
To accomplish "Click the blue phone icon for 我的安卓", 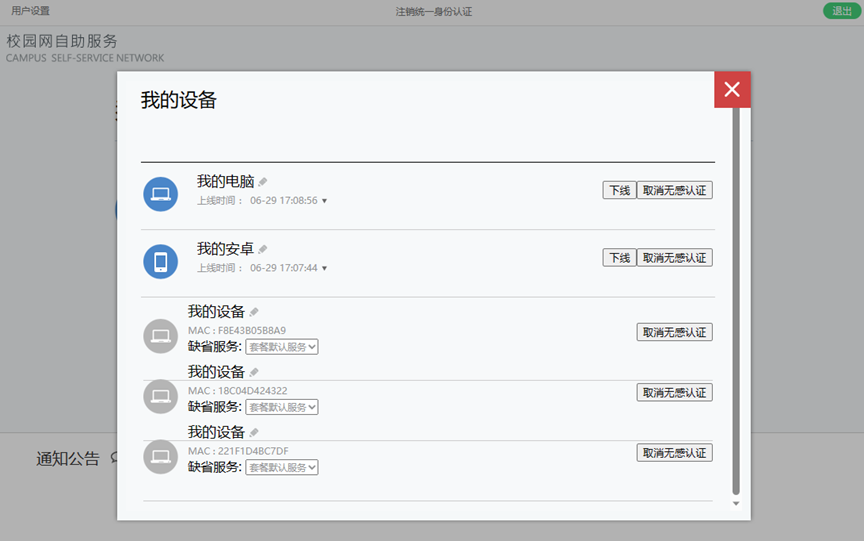I will tap(160, 261).
